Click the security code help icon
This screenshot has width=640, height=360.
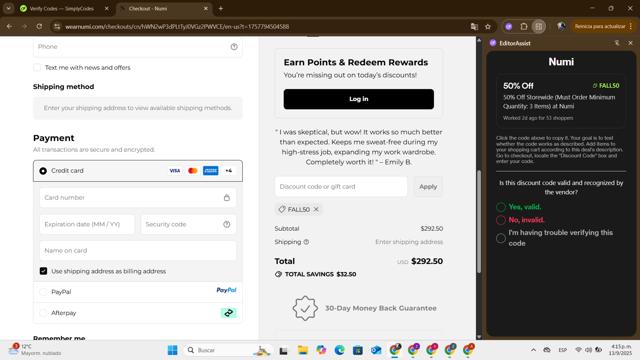coord(227,224)
